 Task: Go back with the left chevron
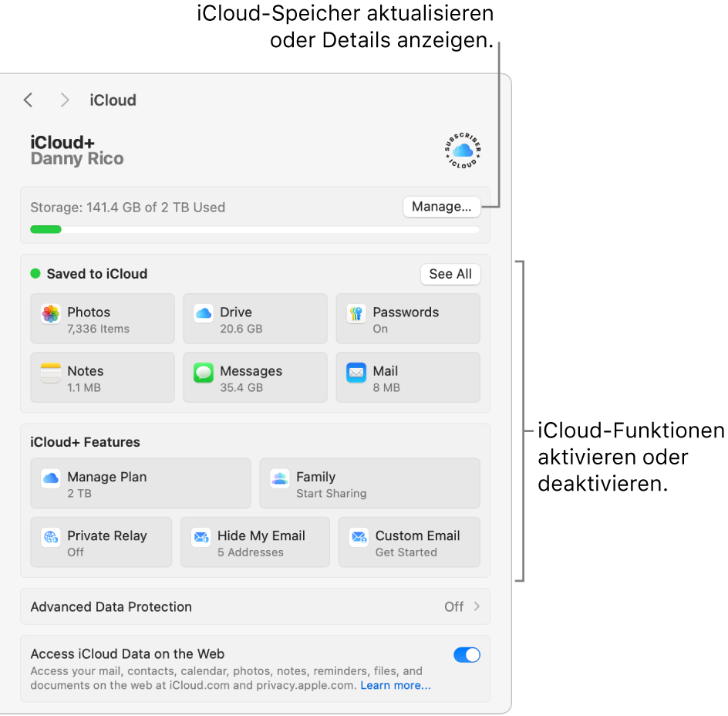pos(29,100)
